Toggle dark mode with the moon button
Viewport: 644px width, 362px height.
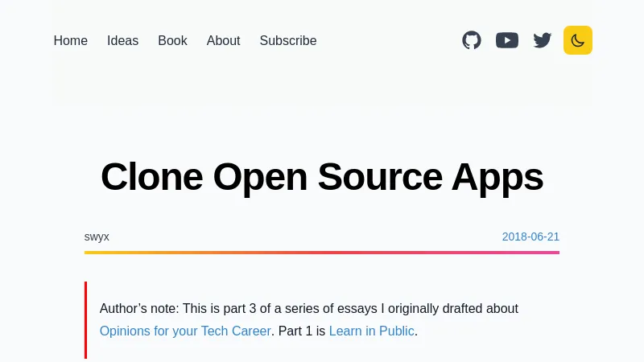[578, 40]
